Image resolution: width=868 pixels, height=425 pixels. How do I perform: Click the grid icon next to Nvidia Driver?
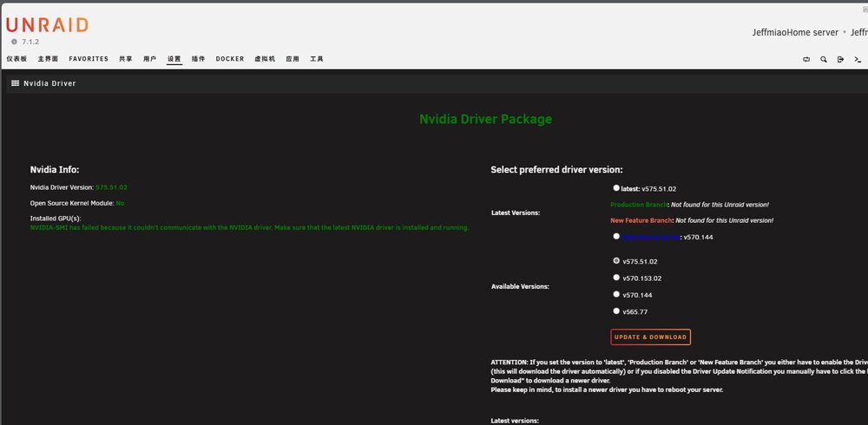(16, 83)
